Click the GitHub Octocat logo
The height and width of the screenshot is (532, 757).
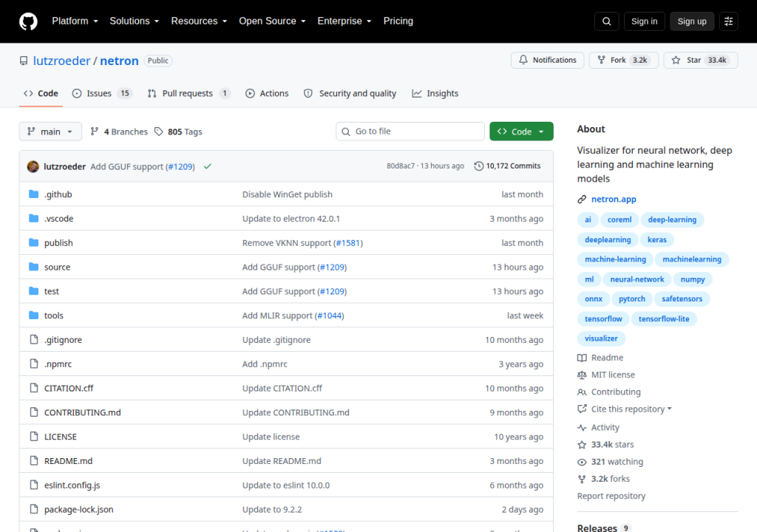[x=28, y=21]
